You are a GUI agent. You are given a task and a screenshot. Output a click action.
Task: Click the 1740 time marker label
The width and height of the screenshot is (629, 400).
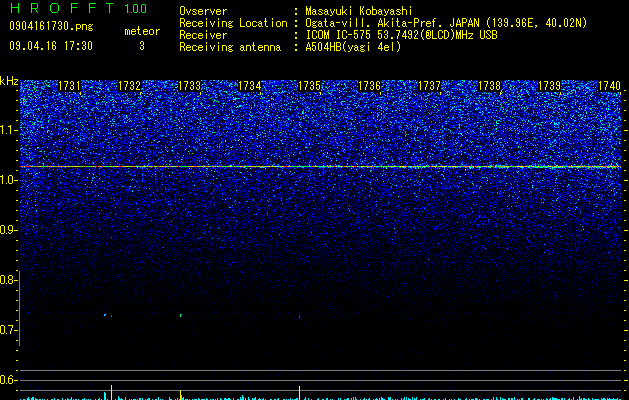point(609,86)
